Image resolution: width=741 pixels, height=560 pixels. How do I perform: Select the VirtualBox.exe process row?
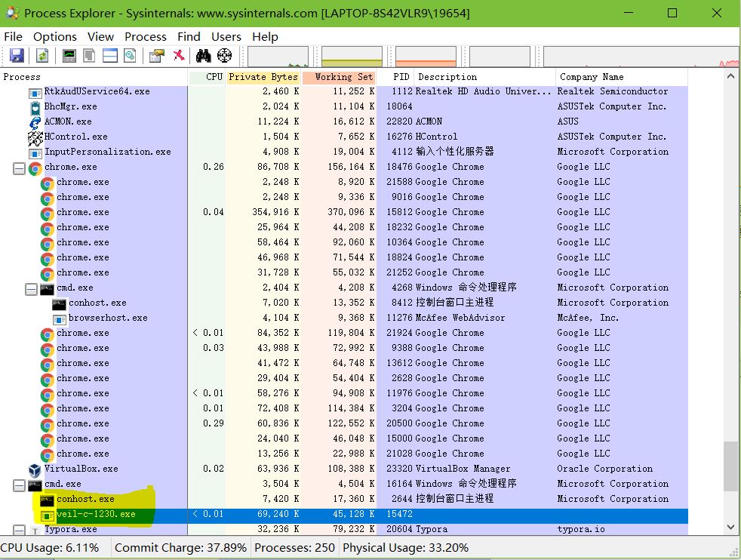tap(344, 469)
